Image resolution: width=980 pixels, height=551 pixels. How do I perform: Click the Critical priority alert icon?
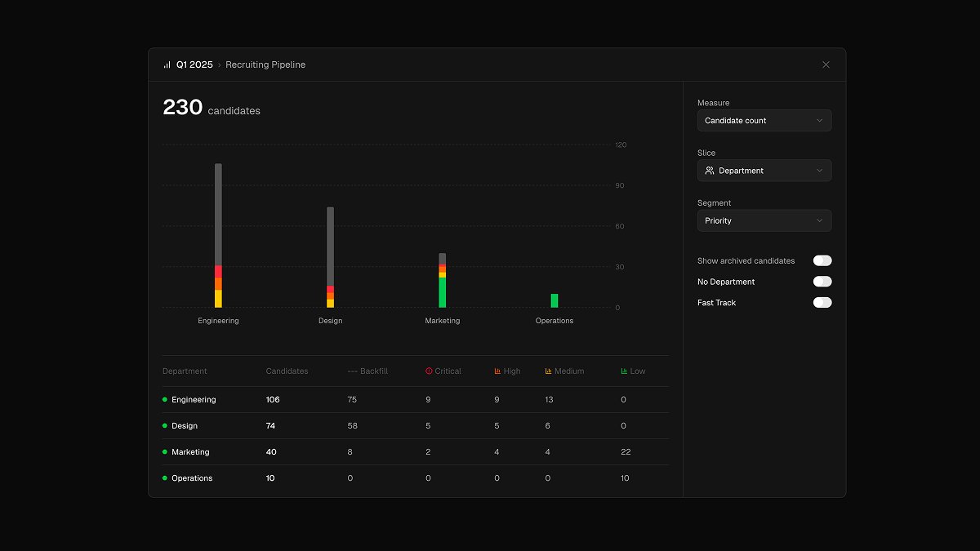coord(429,371)
